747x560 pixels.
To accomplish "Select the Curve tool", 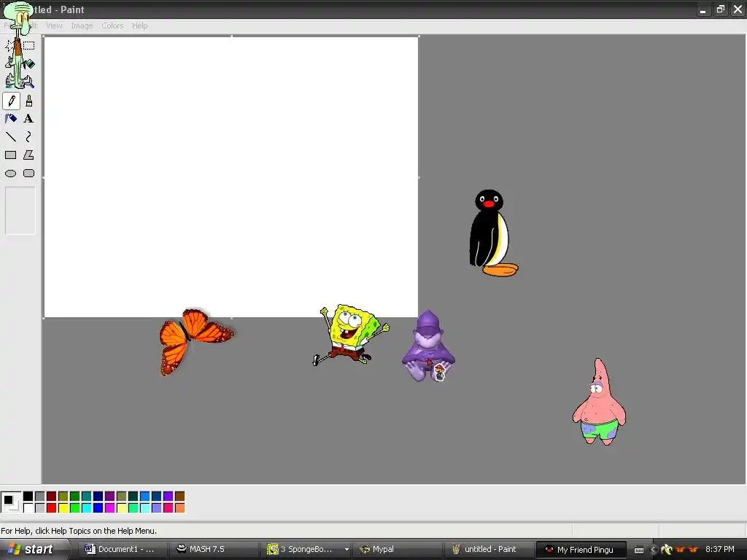I will [29, 137].
